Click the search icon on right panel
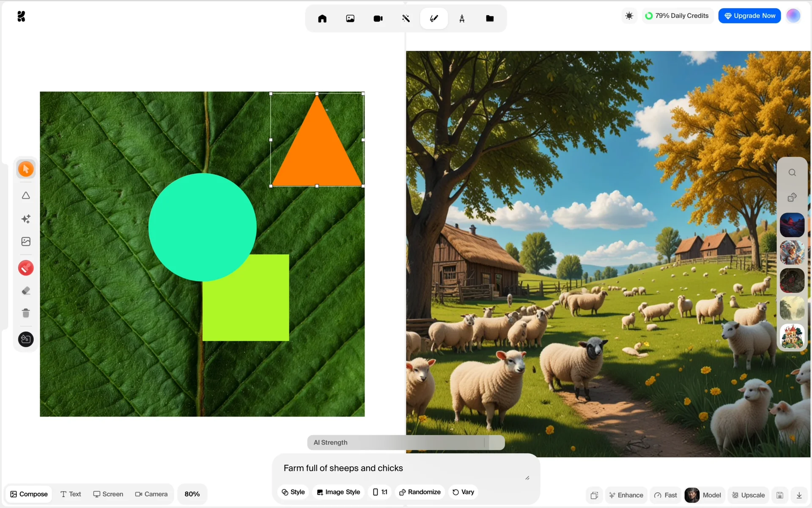812x508 pixels. tap(792, 173)
